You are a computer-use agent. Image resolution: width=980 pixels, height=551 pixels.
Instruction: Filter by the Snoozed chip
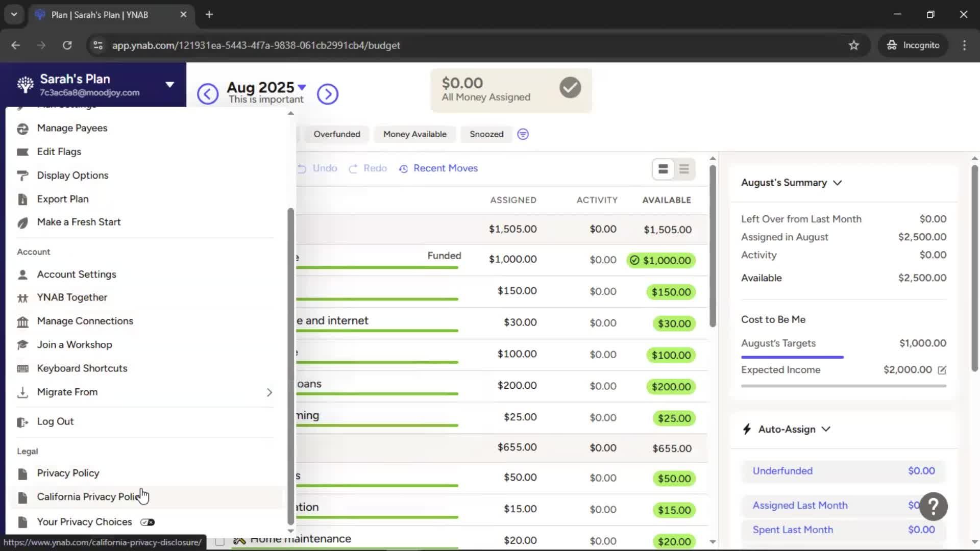(486, 134)
